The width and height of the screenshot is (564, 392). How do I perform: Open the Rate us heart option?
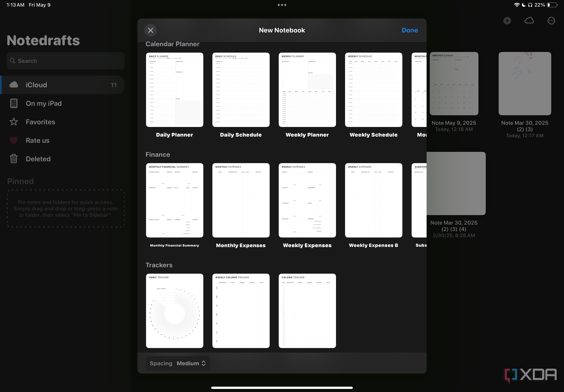[x=14, y=140]
